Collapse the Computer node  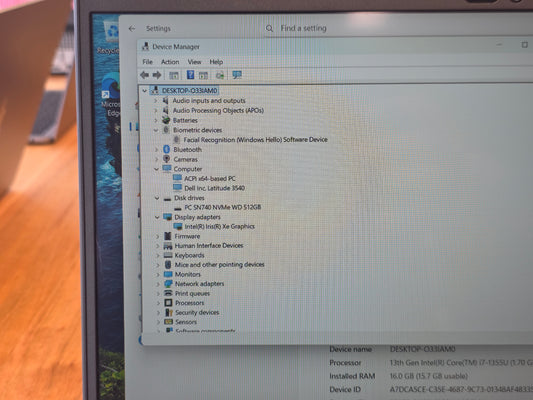156,169
